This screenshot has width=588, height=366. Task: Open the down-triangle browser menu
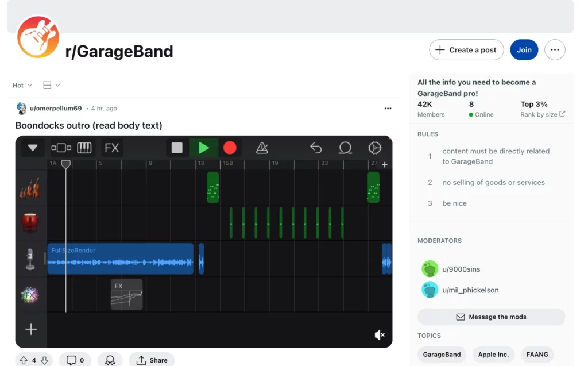[33, 148]
